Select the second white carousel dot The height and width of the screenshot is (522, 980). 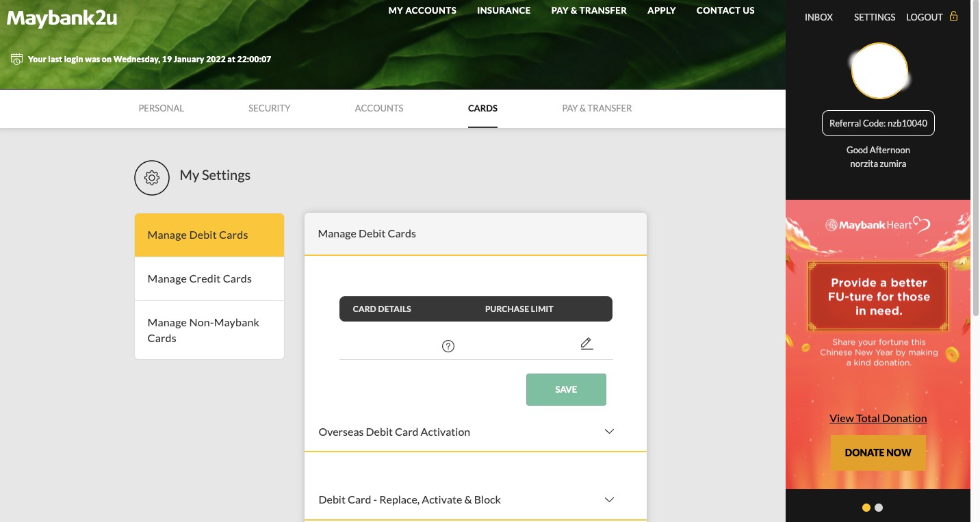pos(879,508)
